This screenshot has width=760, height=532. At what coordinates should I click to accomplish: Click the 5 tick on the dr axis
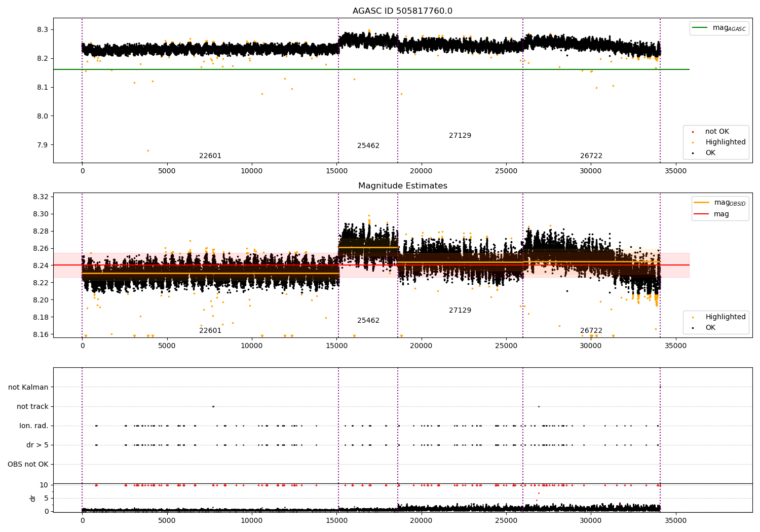[x=46, y=499]
